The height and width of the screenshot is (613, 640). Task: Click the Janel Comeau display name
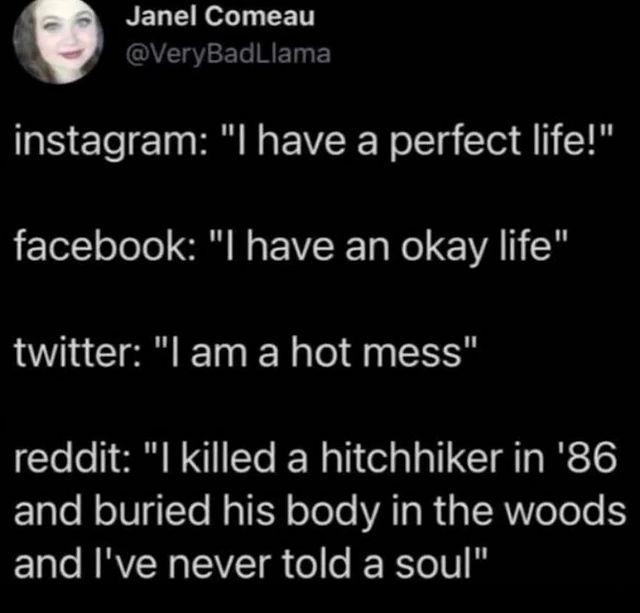(x=220, y=18)
